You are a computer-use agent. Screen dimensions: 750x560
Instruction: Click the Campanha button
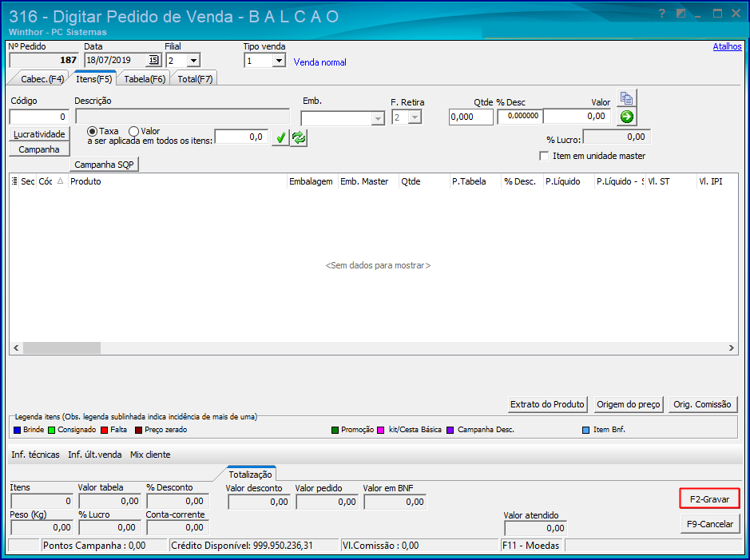pyautogui.click(x=39, y=149)
